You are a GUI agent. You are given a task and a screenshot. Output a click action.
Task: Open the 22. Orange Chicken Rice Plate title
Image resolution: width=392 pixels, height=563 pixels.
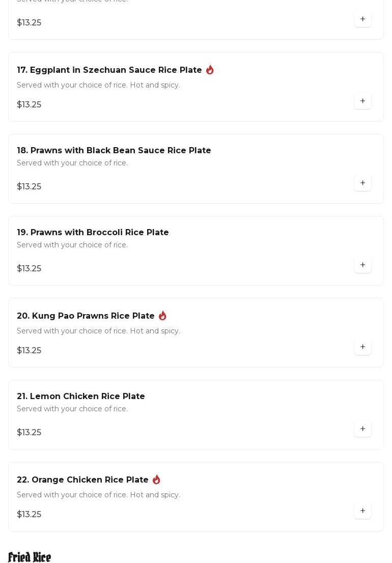tap(82, 480)
